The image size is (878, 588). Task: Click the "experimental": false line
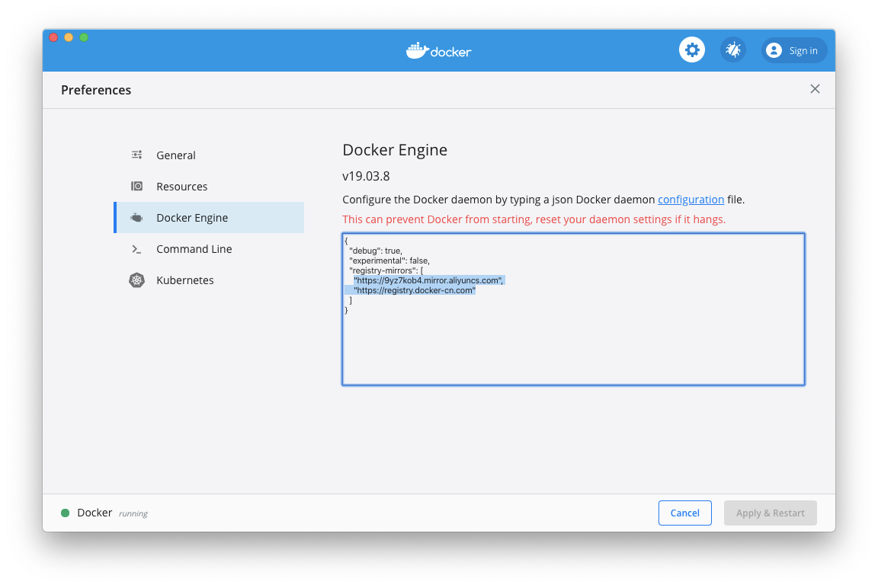389,260
